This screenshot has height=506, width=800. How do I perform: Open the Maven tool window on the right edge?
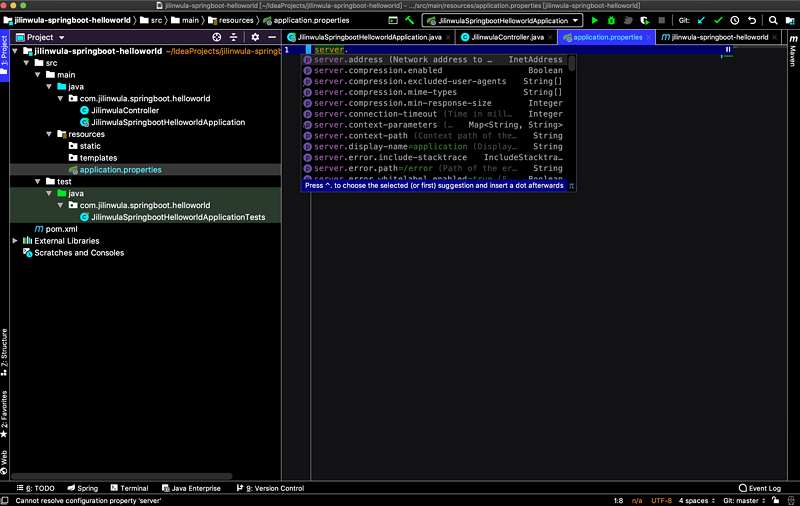[x=793, y=52]
